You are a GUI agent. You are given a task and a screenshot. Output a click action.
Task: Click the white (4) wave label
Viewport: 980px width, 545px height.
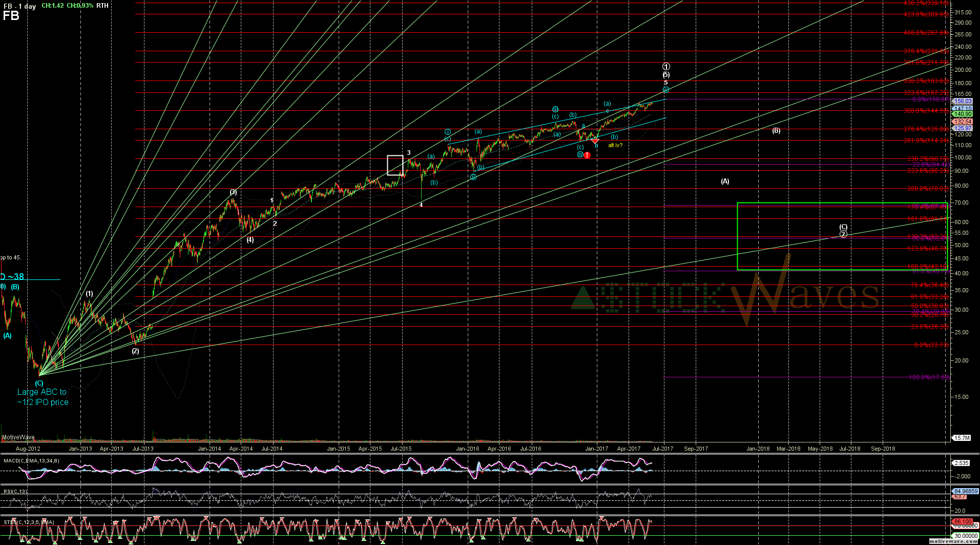(250, 239)
